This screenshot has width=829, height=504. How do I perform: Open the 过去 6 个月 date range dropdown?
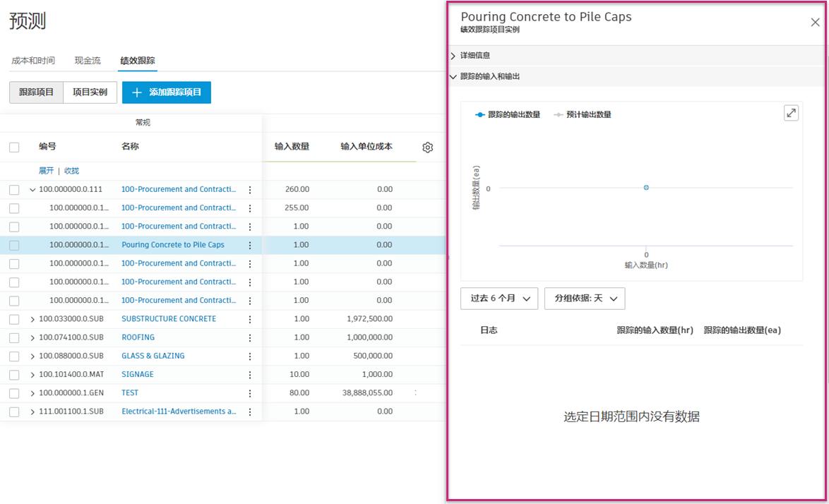[x=499, y=299]
